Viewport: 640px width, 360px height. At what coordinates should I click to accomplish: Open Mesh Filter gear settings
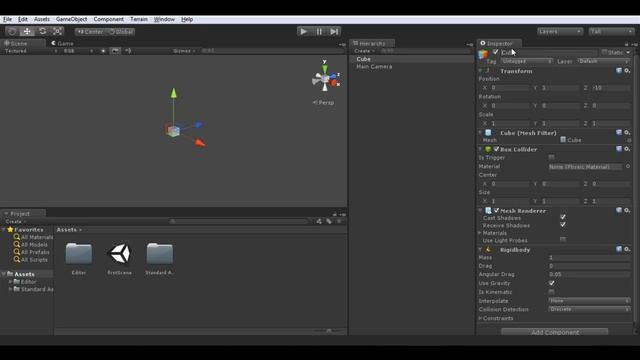click(627, 133)
